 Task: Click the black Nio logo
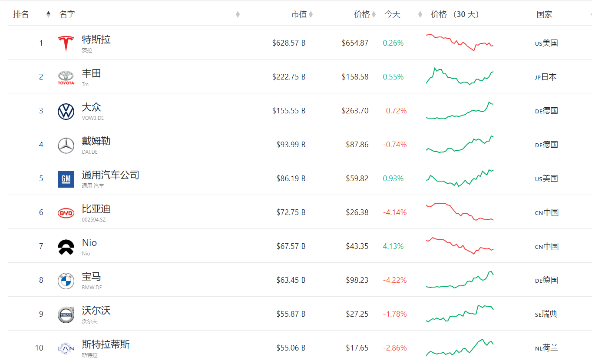66,247
